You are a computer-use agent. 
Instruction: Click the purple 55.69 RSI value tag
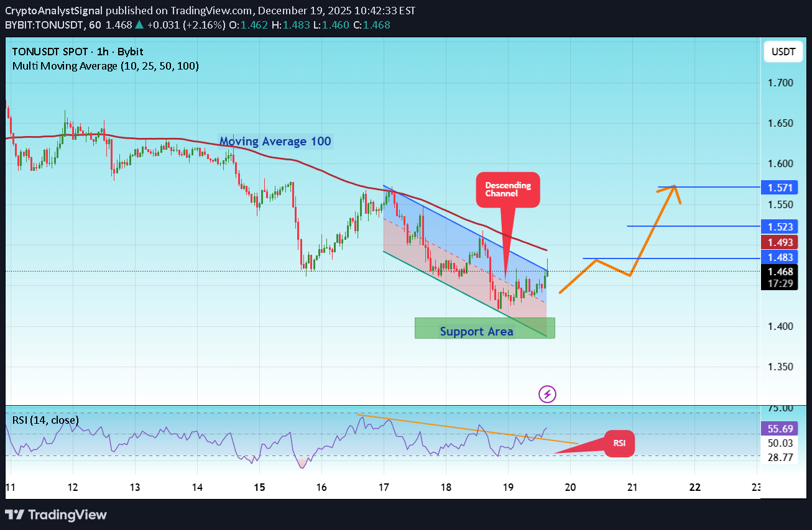pos(778,429)
